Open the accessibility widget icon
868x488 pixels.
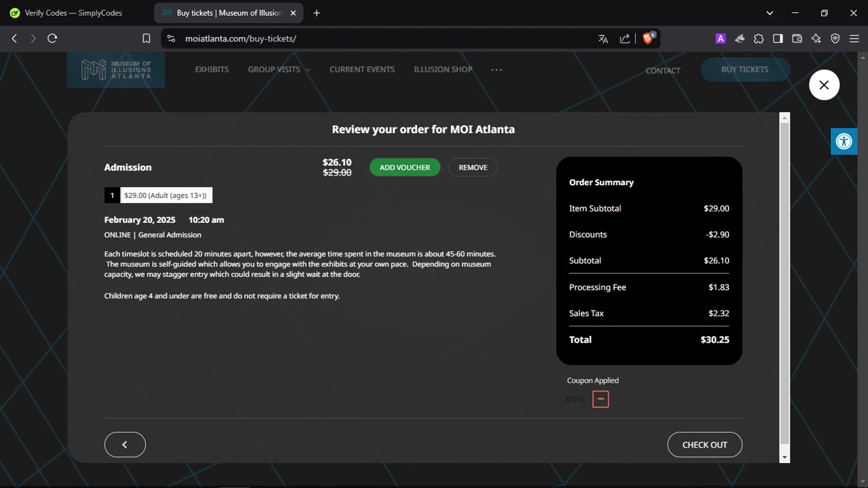pyautogui.click(x=844, y=141)
